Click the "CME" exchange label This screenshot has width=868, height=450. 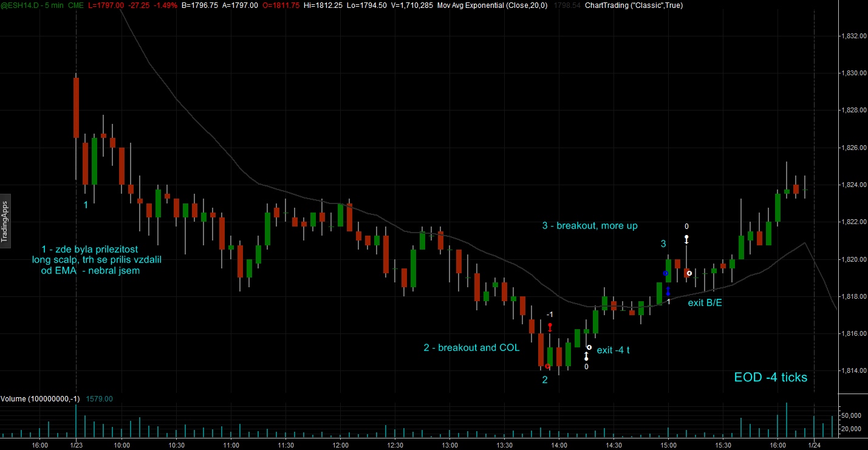(x=77, y=5)
